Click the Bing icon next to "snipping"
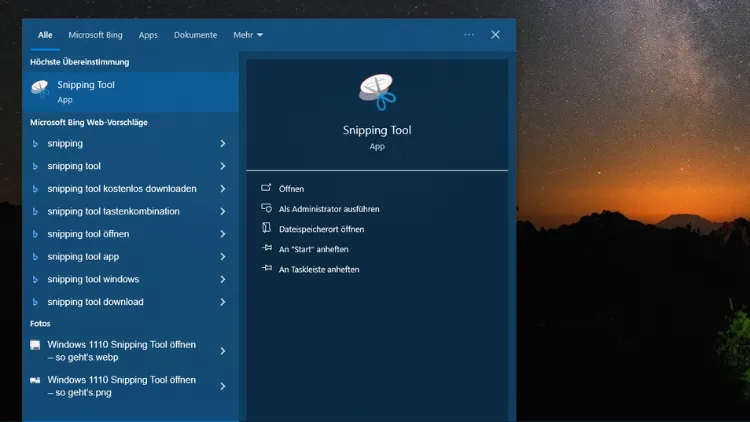 (x=35, y=144)
